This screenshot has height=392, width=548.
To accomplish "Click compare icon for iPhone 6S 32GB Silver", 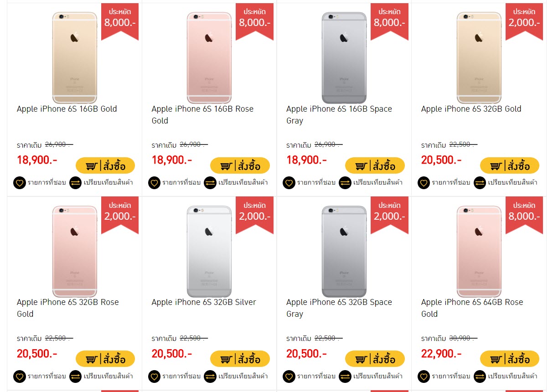I will (210, 377).
